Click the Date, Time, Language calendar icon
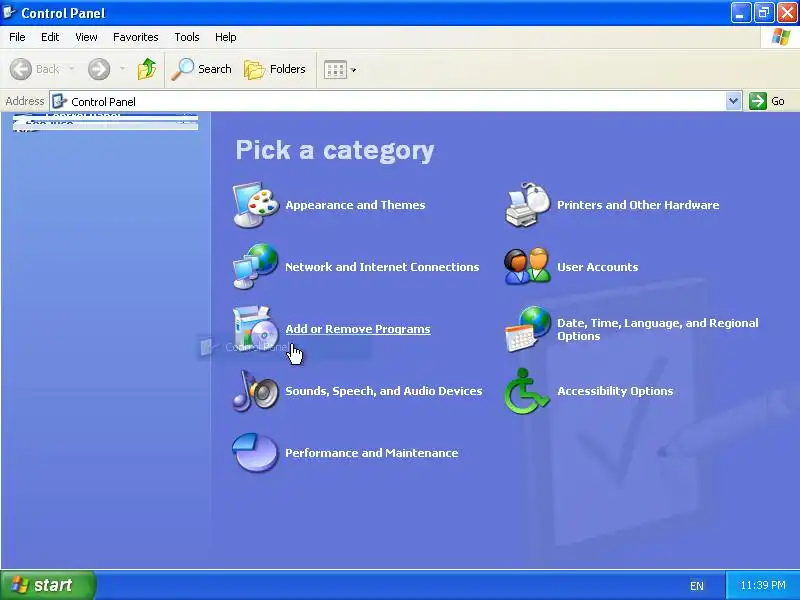800x600 pixels. (x=528, y=329)
